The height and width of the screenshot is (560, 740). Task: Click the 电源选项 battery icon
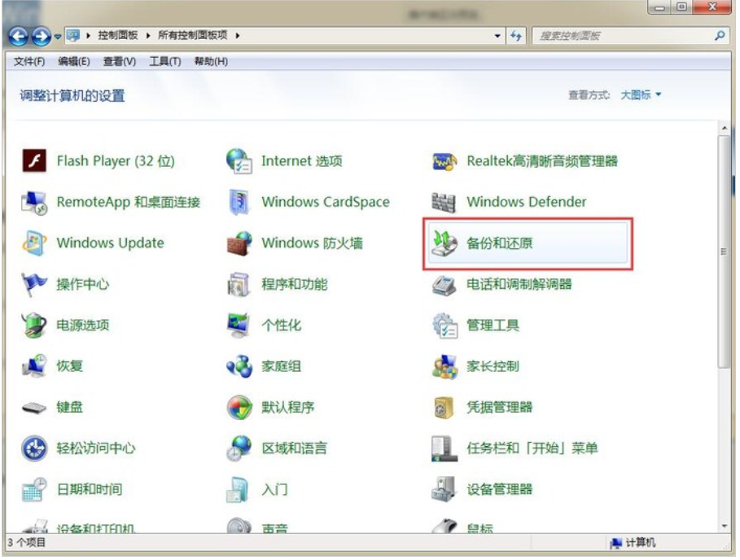tap(34, 326)
